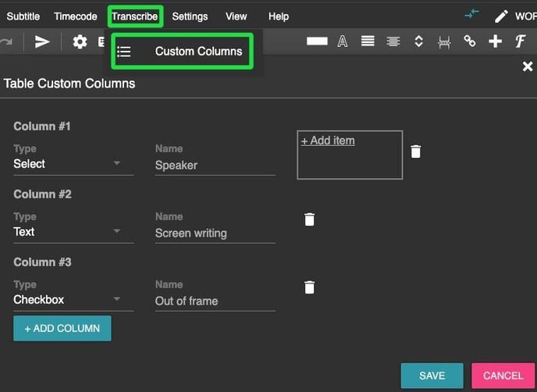Delete the Screen writing column with trash icon
Viewport: 537px width, 392px height.
(309, 219)
